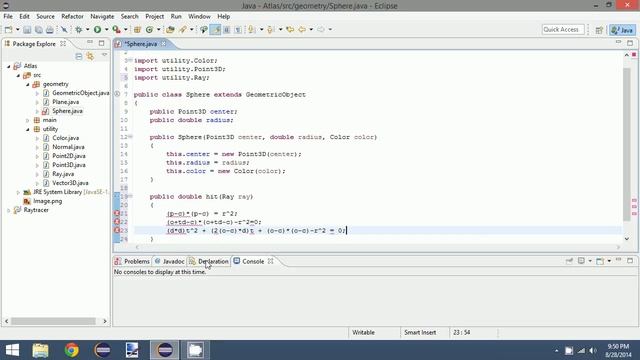Screen dimensions: 640x360
Task: Close the Sphere.java editor tab
Action: point(164,43)
